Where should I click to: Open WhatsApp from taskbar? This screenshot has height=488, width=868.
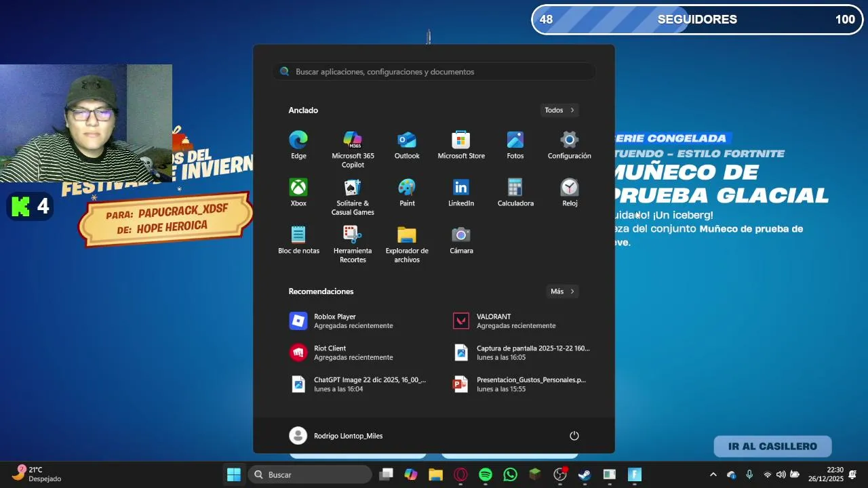510,474
